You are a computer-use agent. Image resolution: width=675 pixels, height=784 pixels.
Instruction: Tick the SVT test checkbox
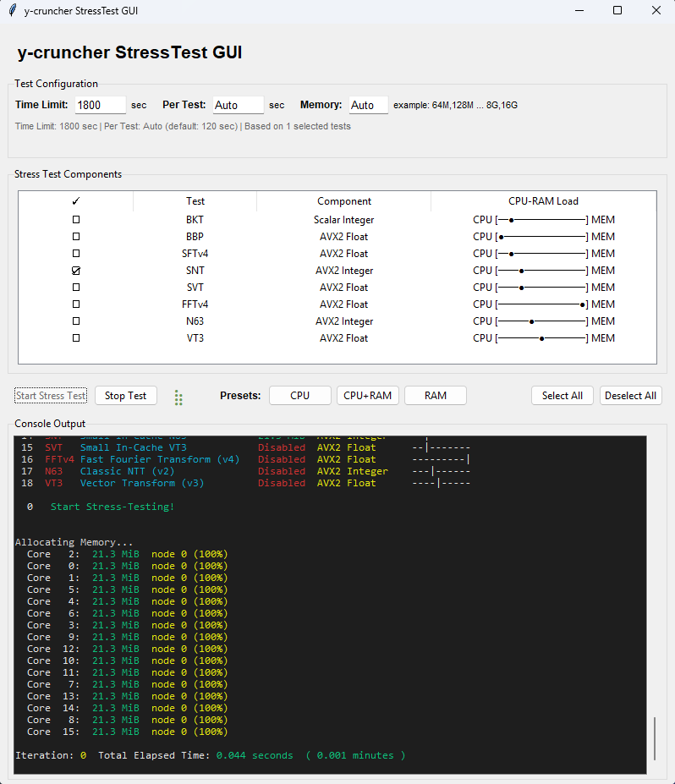point(76,288)
